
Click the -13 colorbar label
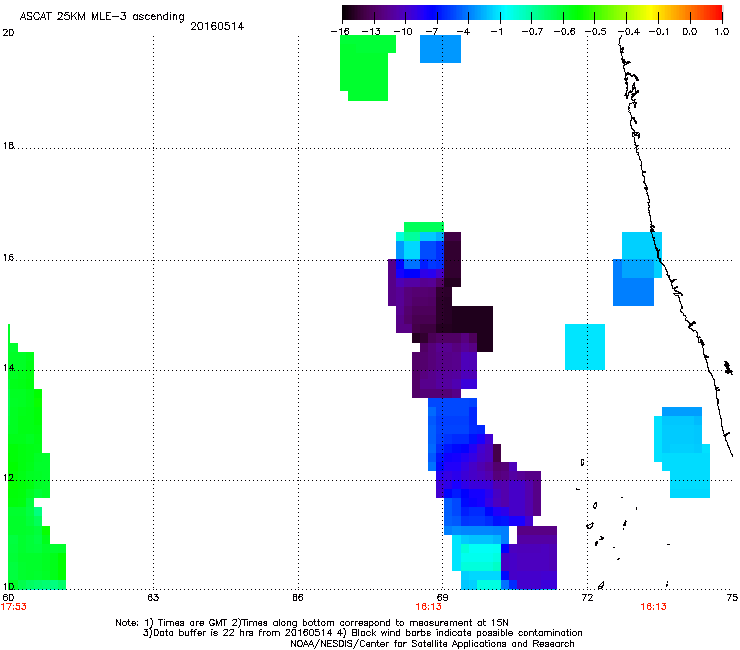(371, 32)
